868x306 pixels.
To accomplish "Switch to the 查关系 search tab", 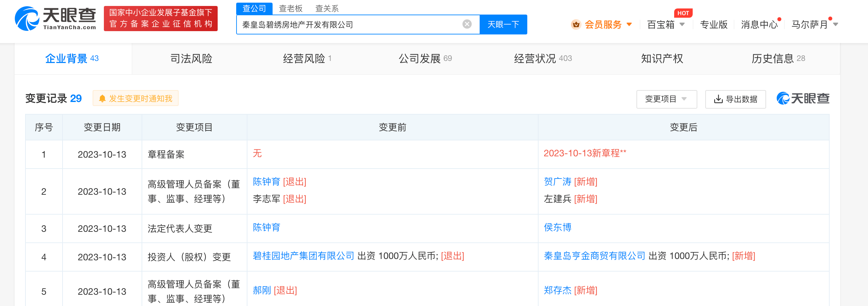I will click(x=326, y=8).
